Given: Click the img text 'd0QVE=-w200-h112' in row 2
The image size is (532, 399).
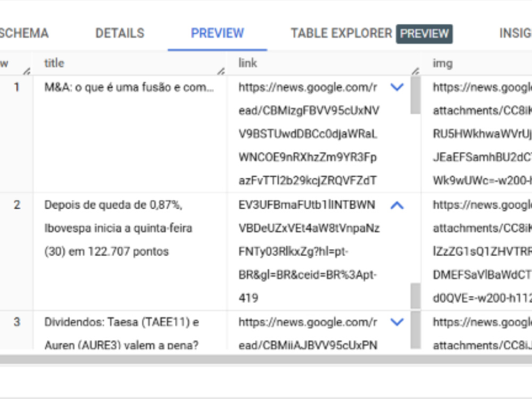Looking at the screenshot, I should [482, 298].
